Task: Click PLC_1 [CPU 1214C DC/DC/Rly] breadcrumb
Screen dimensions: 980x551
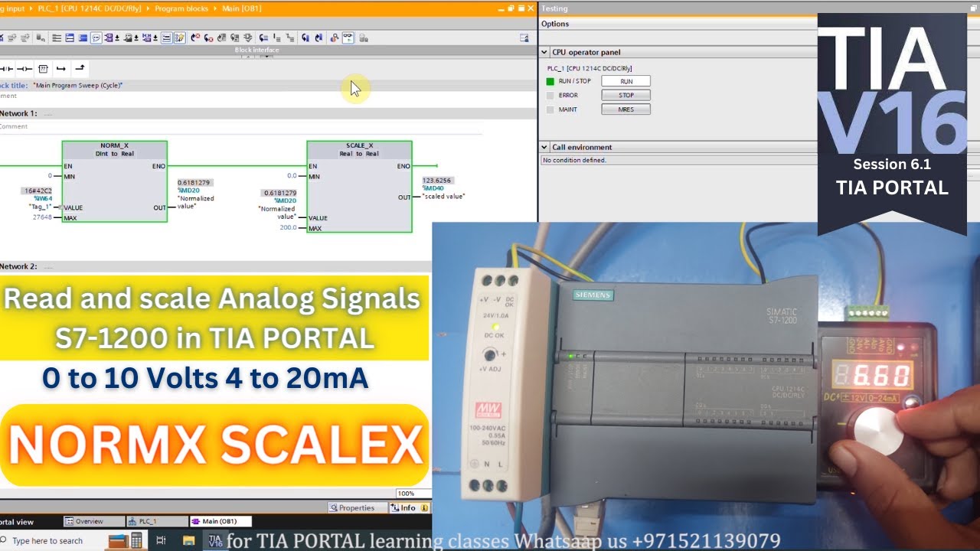Action: (90, 8)
